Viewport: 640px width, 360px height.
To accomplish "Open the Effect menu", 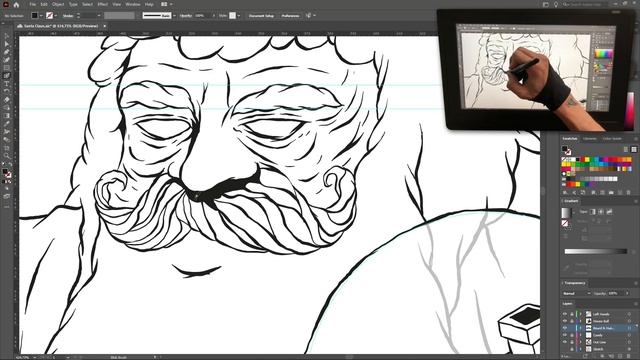I will (x=102, y=4).
